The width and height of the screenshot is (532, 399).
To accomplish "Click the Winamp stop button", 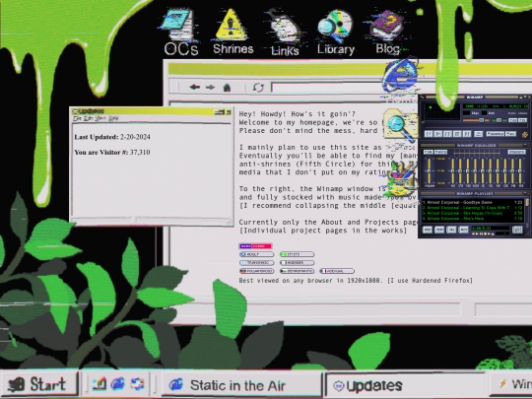I will pos(457,134).
